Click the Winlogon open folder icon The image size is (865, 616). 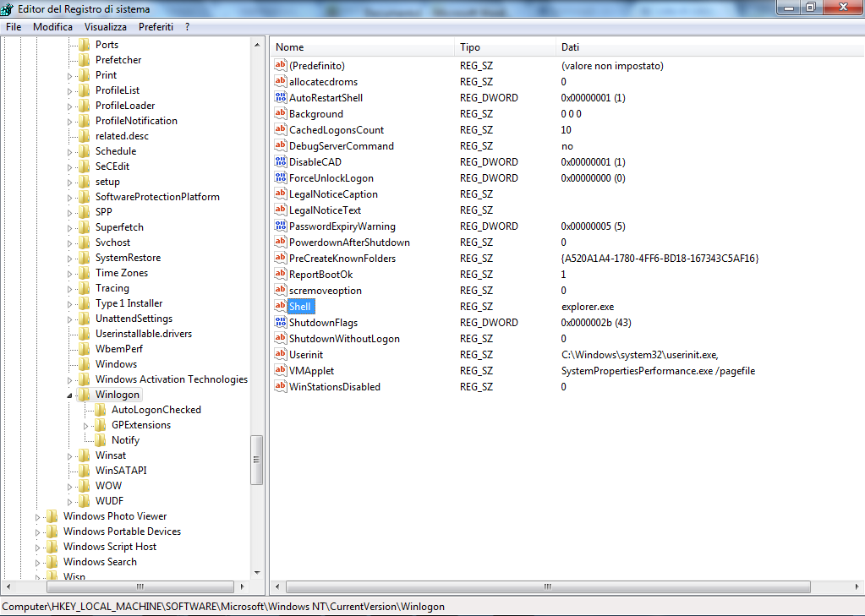click(84, 395)
